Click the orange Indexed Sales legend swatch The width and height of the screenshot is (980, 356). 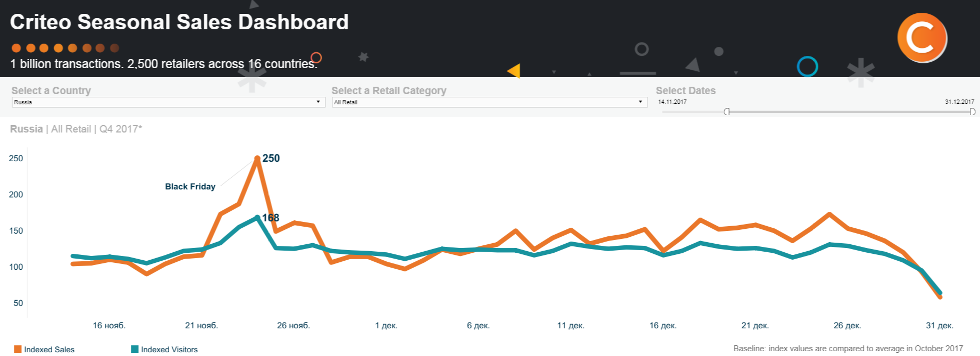click(x=18, y=349)
